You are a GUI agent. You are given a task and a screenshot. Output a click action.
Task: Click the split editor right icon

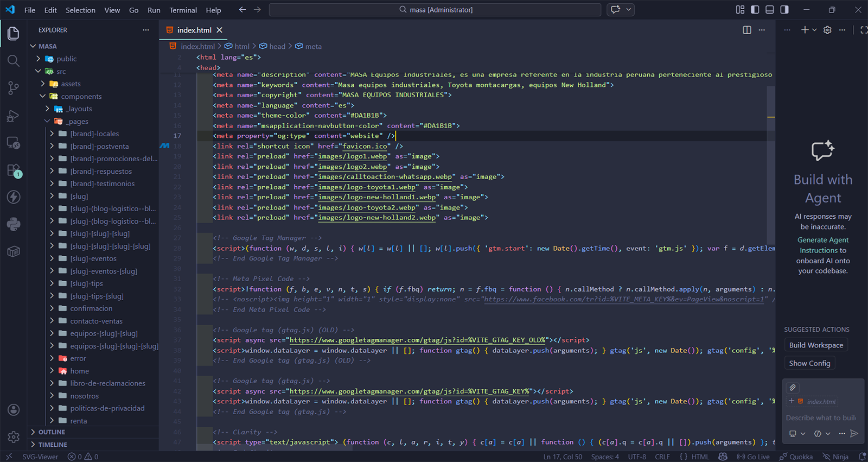coord(747,30)
